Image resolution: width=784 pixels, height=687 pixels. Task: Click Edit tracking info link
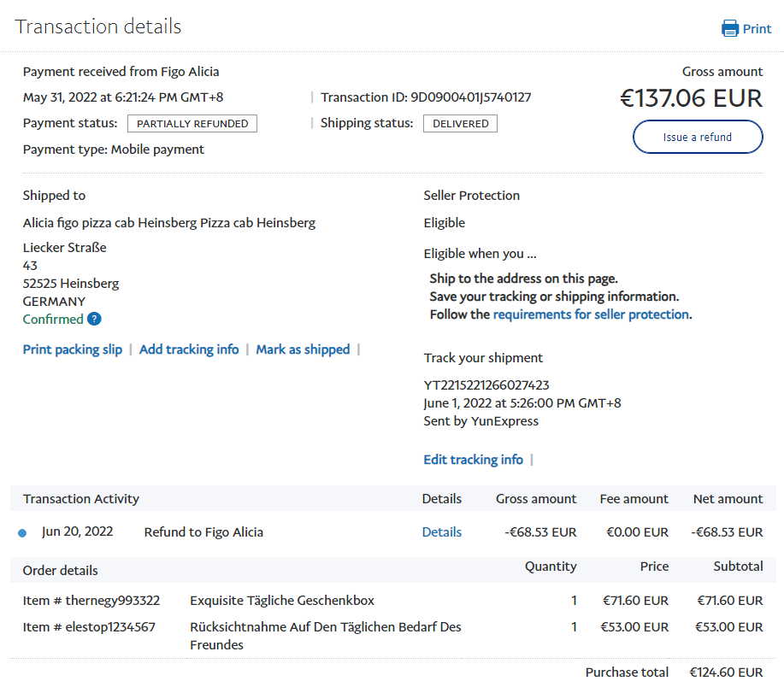pyautogui.click(x=473, y=460)
